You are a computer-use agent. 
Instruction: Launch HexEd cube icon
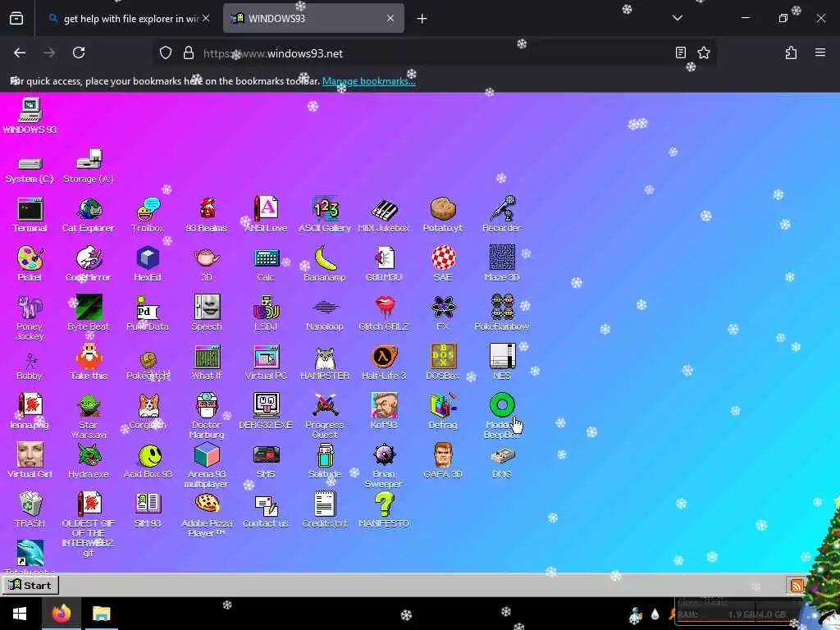click(148, 263)
